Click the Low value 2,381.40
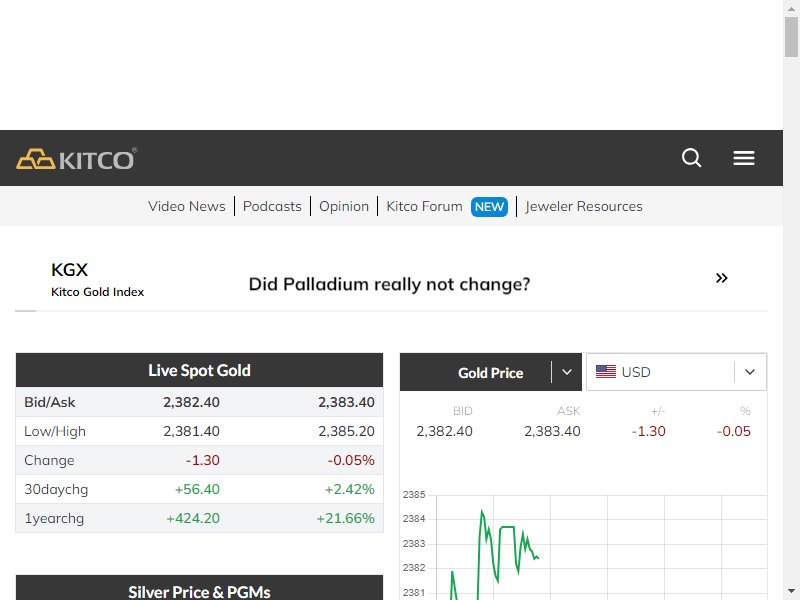The width and height of the screenshot is (800, 600). tap(191, 431)
